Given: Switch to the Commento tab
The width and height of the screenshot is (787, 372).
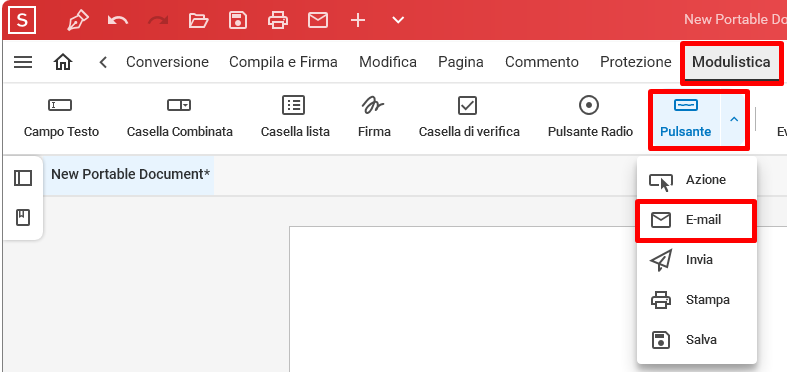Looking at the screenshot, I should coord(542,62).
